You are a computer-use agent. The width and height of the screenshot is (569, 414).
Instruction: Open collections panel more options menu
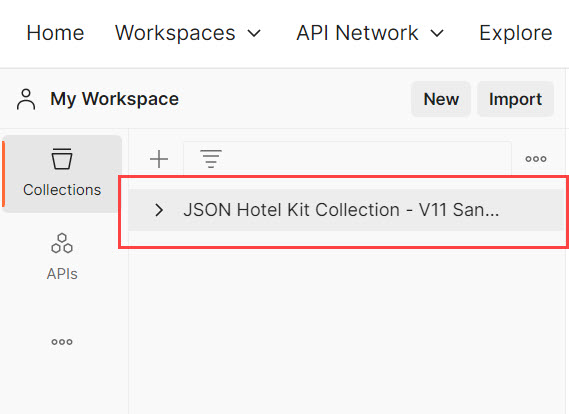tap(536, 159)
